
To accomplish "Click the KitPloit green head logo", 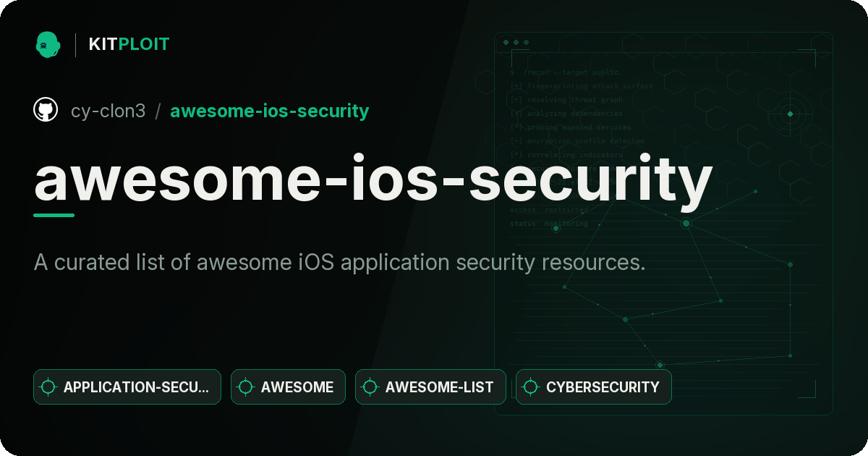I will coord(48,44).
